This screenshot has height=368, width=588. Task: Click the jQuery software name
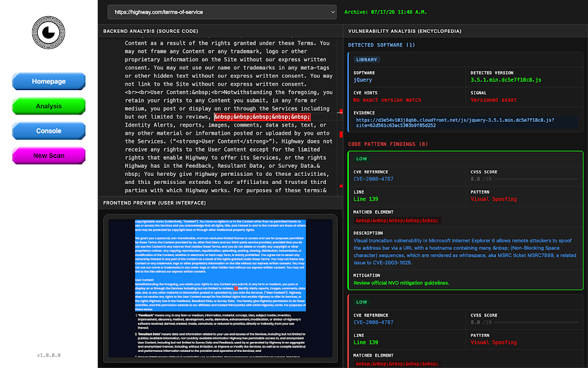363,80
